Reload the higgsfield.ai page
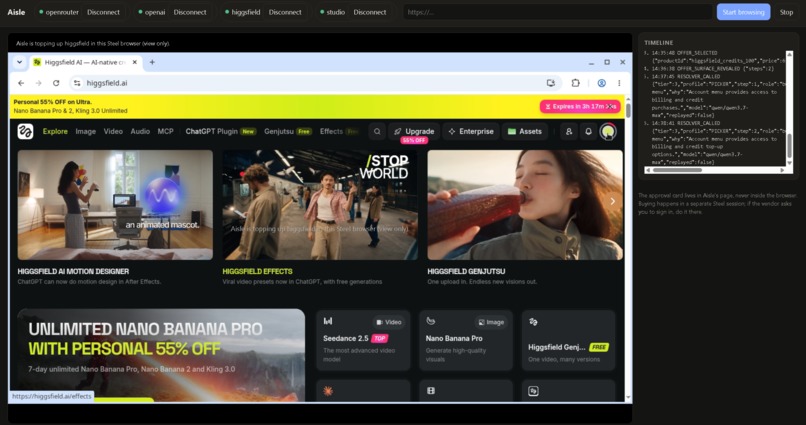Viewport: 806px width, 425px height. (56, 83)
